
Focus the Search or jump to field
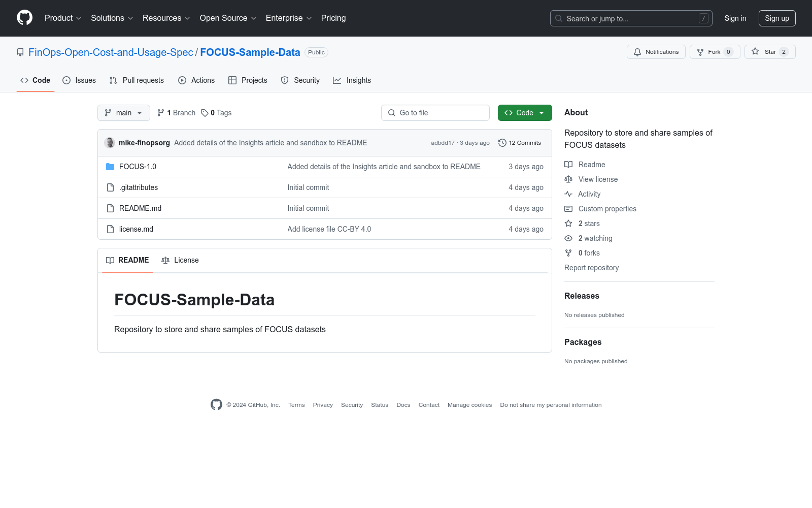[x=631, y=18]
